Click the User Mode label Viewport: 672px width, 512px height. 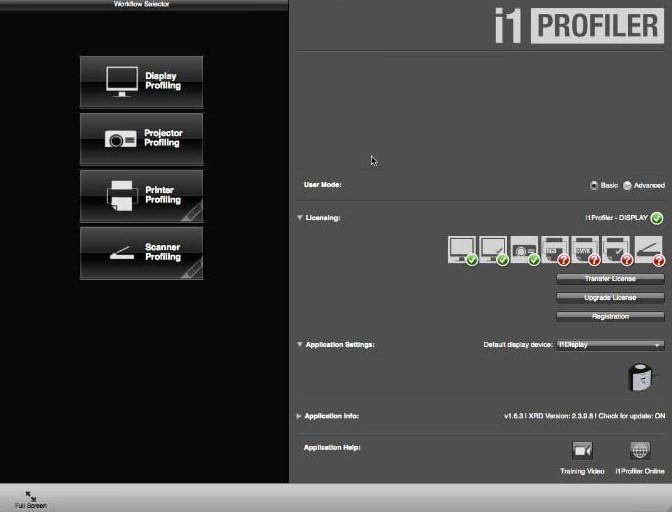pos(322,185)
